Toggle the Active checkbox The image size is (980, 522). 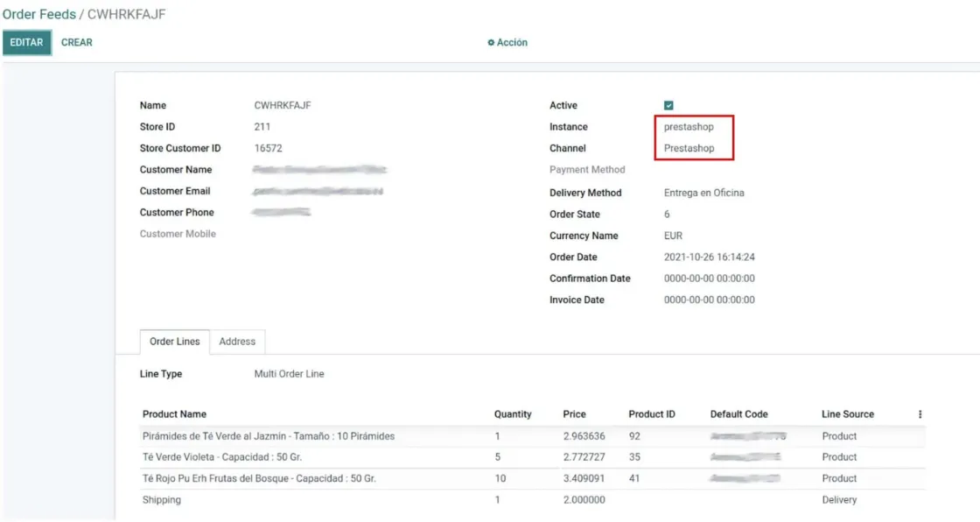click(668, 106)
